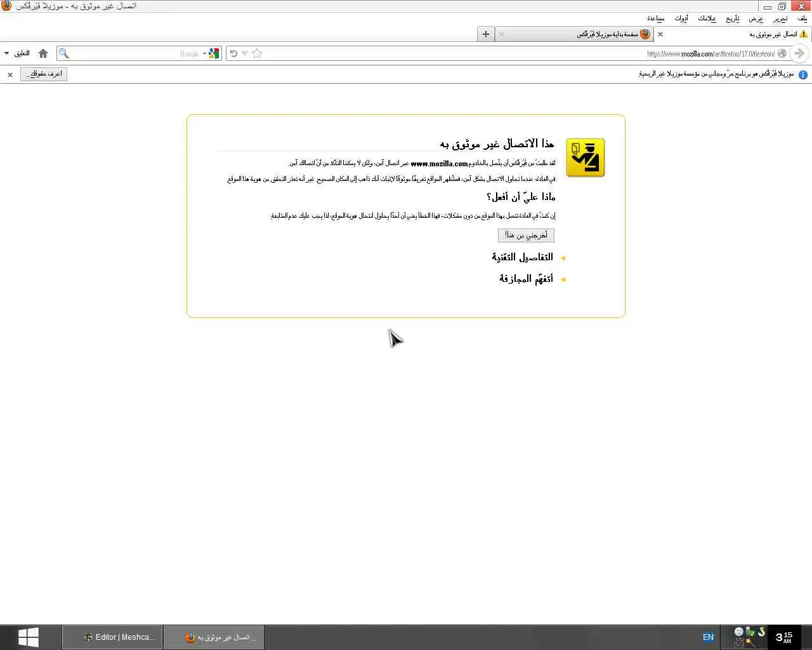
Task: Click the face tray icon
Action: [x=738, y=632]
